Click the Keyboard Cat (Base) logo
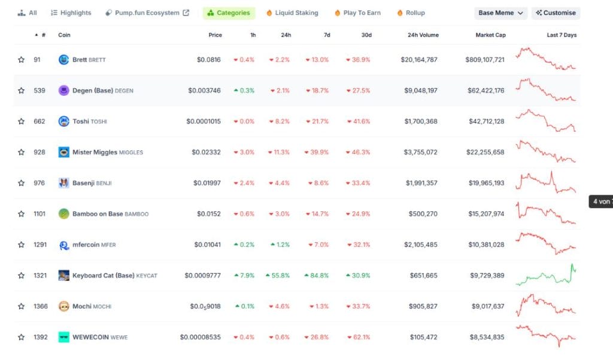Image resolution: width=613 pixels, height=364 pixels. [63, 275]
